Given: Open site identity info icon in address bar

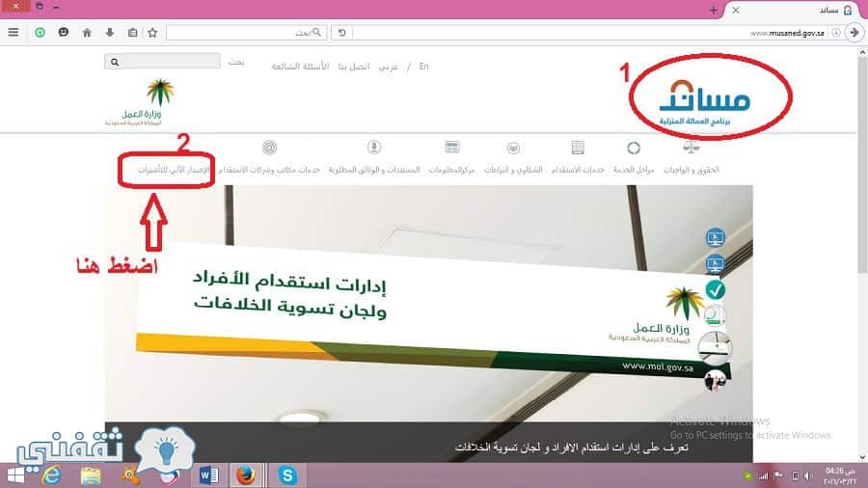Looking at the screenshot, I should pyautogui.click(x=836, y=33).
